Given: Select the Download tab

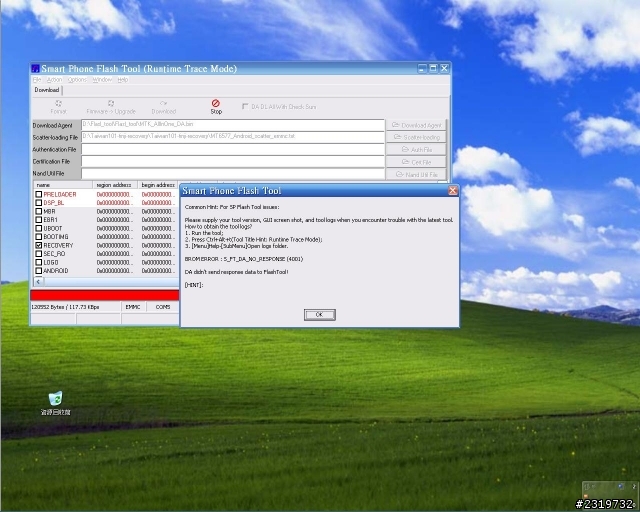Looking at the screenshot, I should point(47,90).
